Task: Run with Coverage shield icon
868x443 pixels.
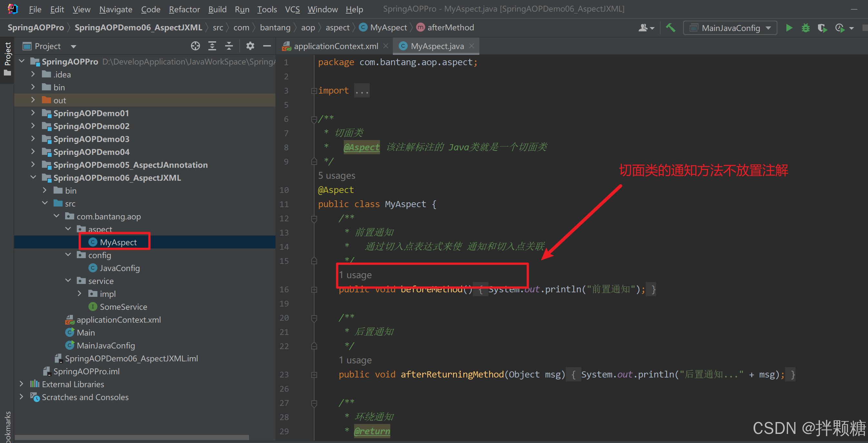Action: coord(822,28)
